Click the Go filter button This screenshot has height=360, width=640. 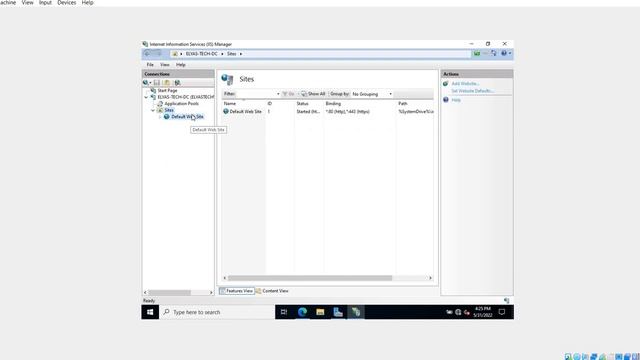[x=289, y=94]
